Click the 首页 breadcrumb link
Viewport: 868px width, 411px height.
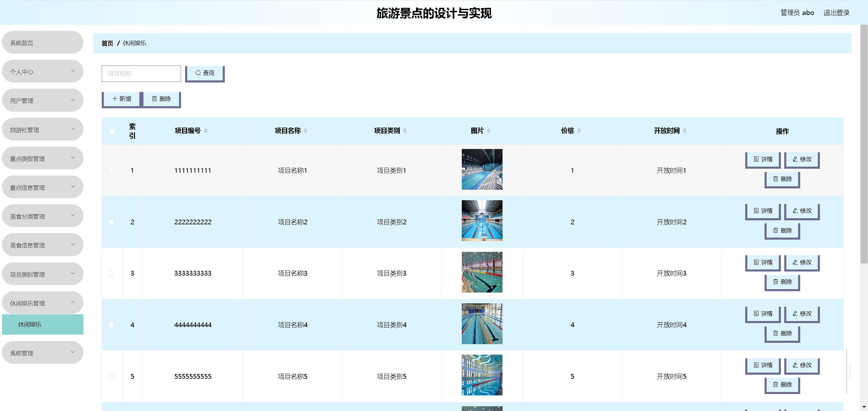(x=107, y=43)
